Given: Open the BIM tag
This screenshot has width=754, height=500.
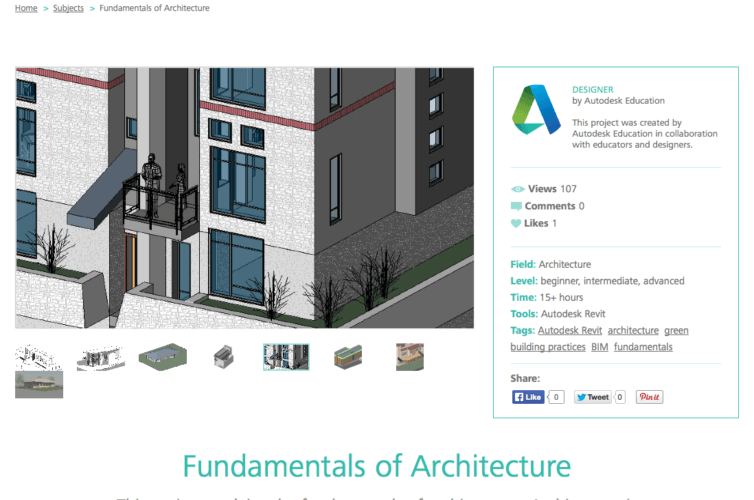Looking at the screenshot, I should coord(600,347).
